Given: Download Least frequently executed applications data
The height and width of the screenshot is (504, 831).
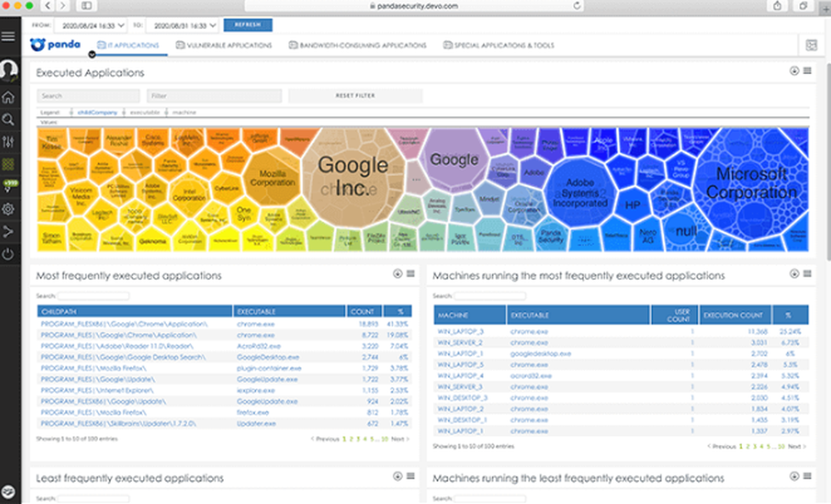Looking at the screenshot, I should (397, 476).
